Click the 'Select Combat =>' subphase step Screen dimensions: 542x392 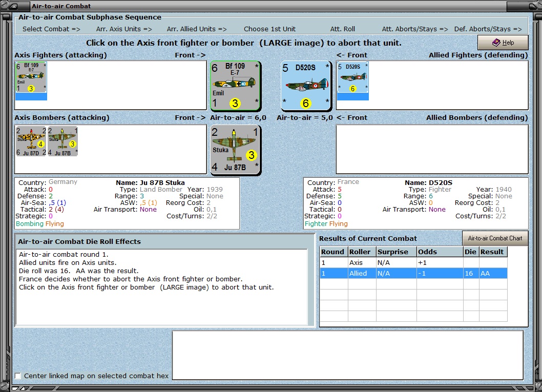click(x=52, y=29)
